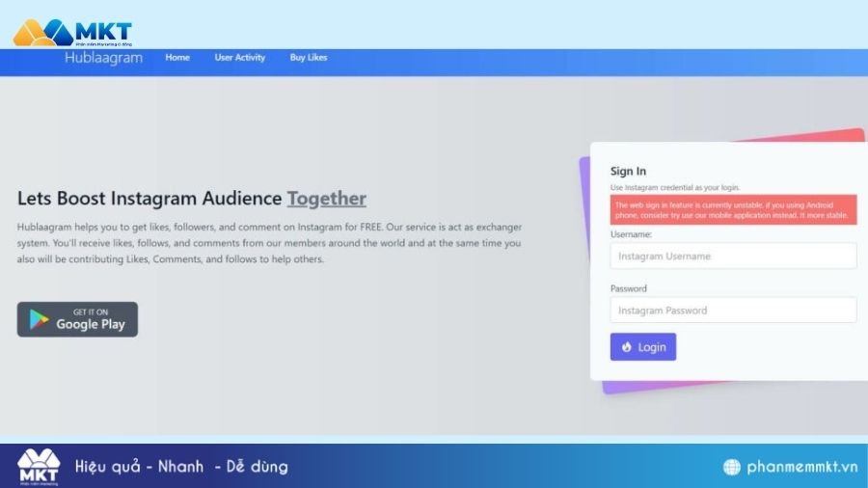This screenshot has width=868, height=488.
Task: Click the Login button
Action: tap(642, 347)
